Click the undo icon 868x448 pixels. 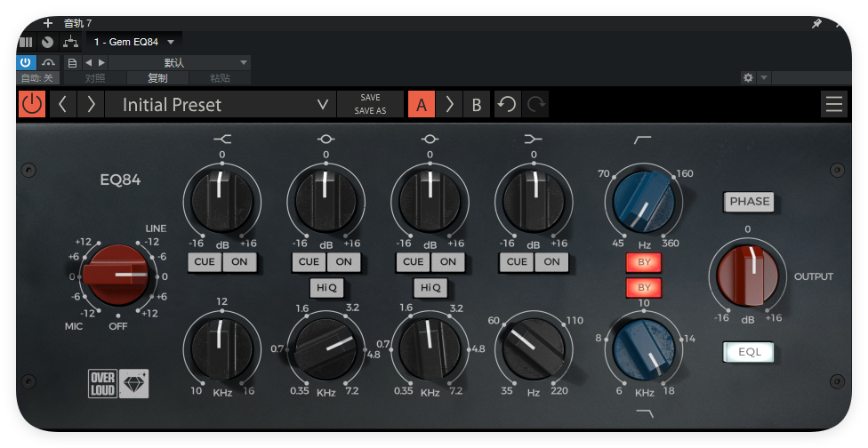pyautogui.click(x=507, y=104)
